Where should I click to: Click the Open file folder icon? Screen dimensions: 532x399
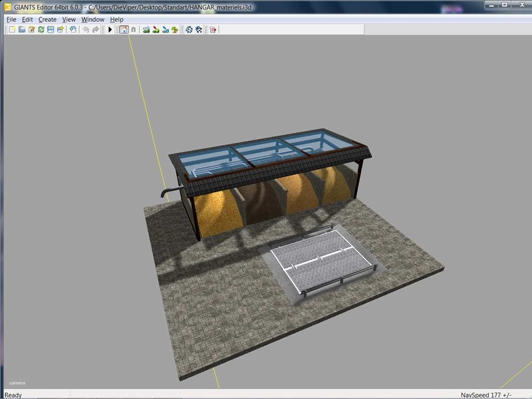(x=22, y=30)
